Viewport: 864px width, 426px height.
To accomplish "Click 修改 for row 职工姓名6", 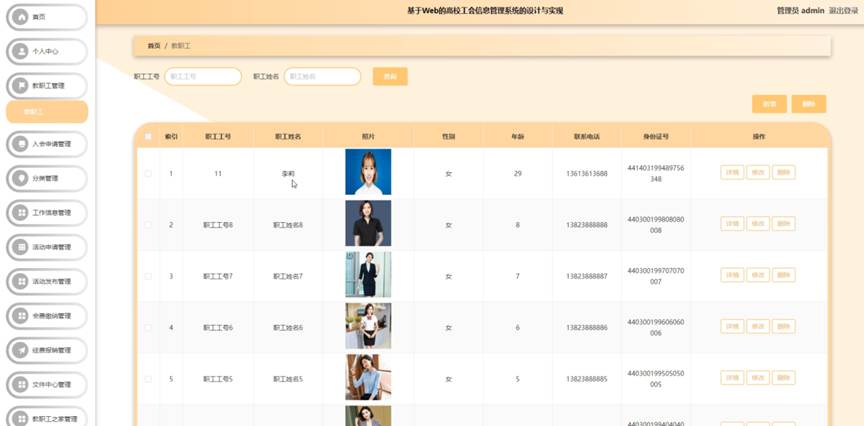I will (758, 326).
